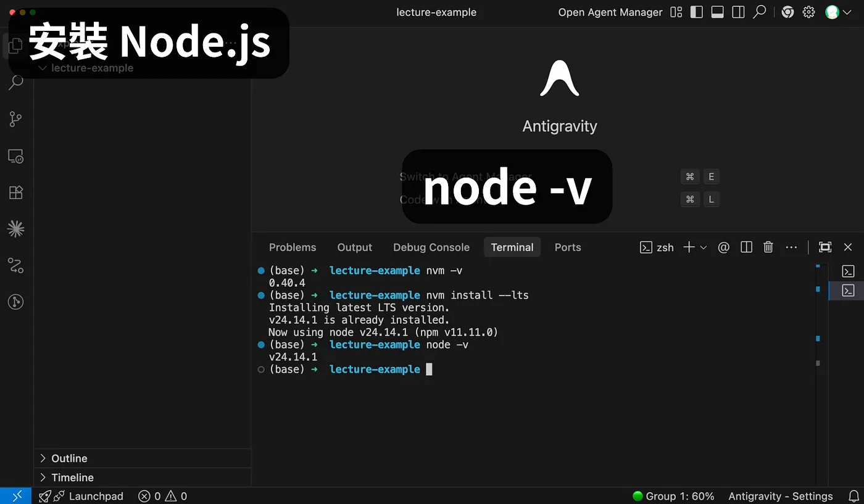Screen dimensions: 864x504
Task: Open the Git graph circle icon
Action: coord(16,302)
